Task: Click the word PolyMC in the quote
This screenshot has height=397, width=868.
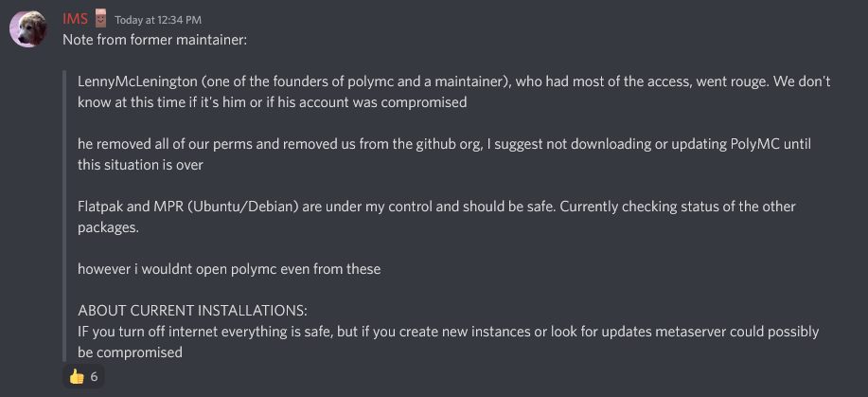Action: [754, 144]
